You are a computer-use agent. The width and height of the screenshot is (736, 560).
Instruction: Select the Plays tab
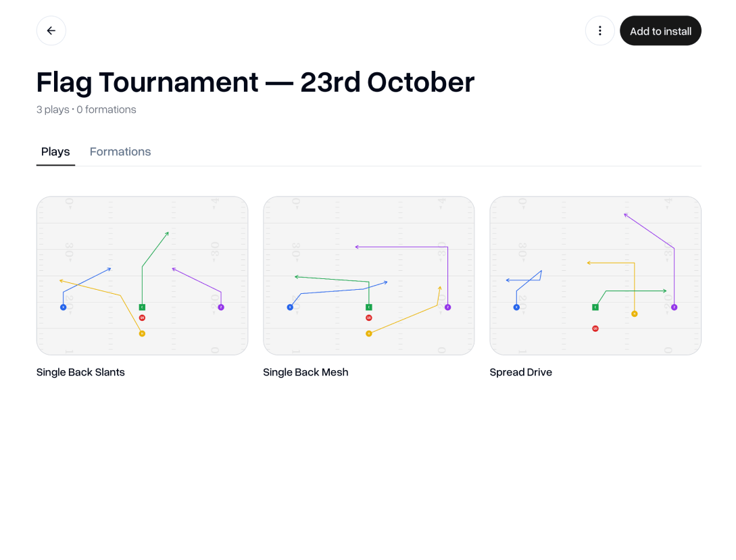pyautogui.click(x=55, y=152)
